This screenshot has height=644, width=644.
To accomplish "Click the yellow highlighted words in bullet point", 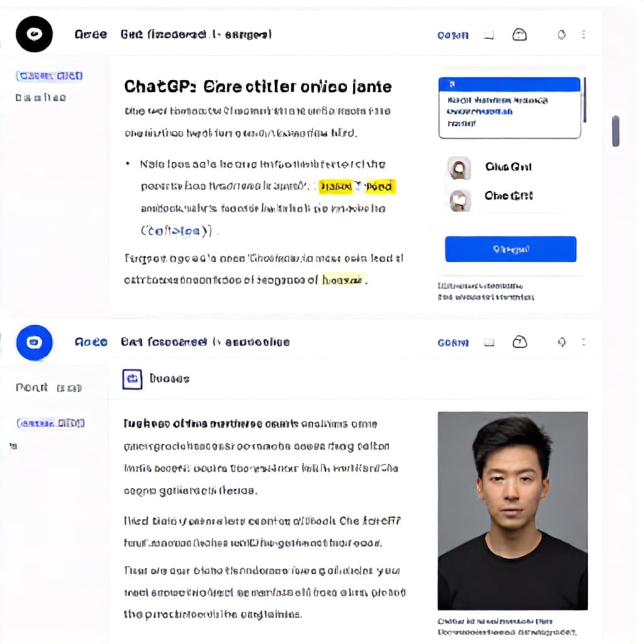I will pos(357,186).
